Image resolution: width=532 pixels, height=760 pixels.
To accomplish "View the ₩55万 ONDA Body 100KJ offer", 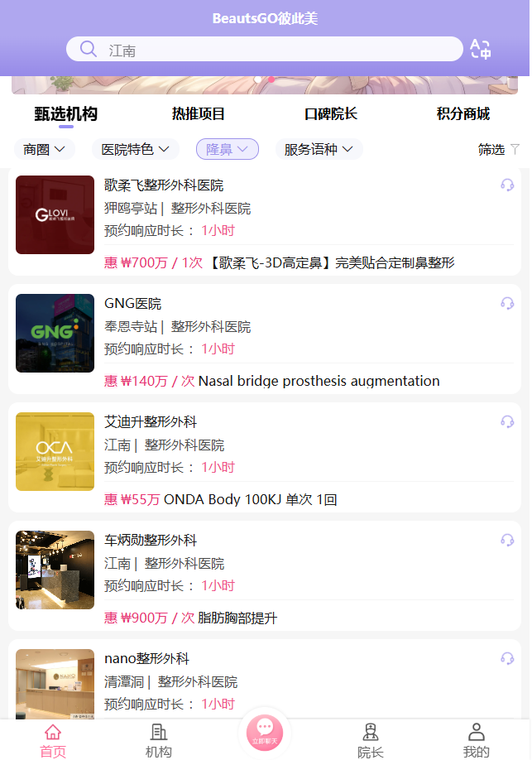I will click(x=220, y=499).
